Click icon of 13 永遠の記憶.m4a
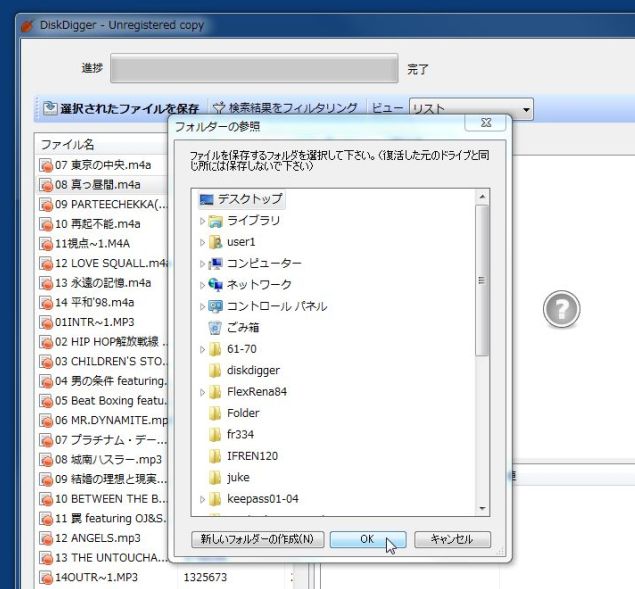The image size is (635, 589). point(46,283)
